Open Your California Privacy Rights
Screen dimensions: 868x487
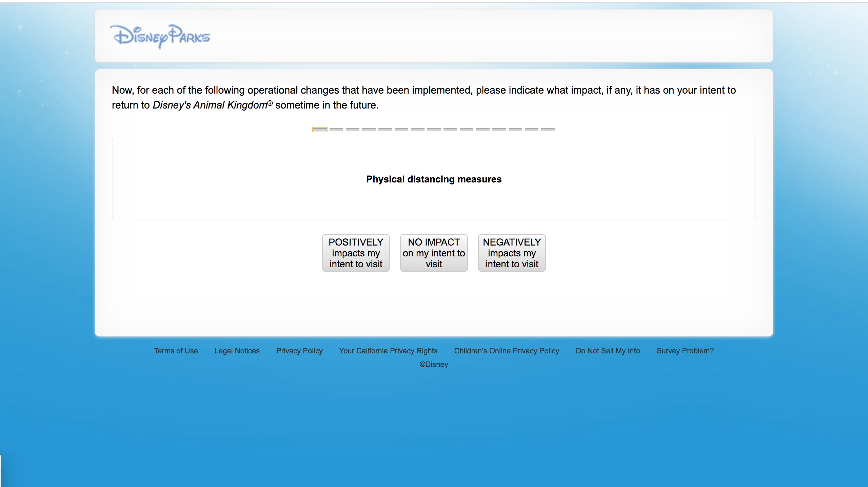tap(388, 351)
